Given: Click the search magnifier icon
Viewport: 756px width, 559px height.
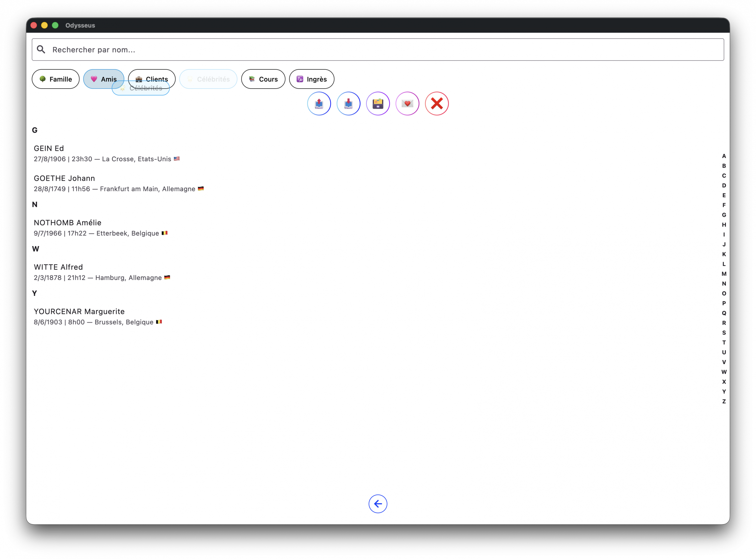Looking at the screenshot, I should (41, 50).
